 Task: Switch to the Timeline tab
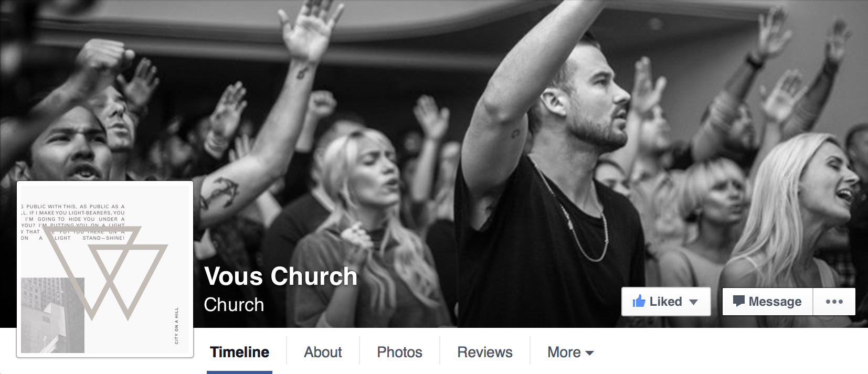pyautogui.click(x=239, y=352)
